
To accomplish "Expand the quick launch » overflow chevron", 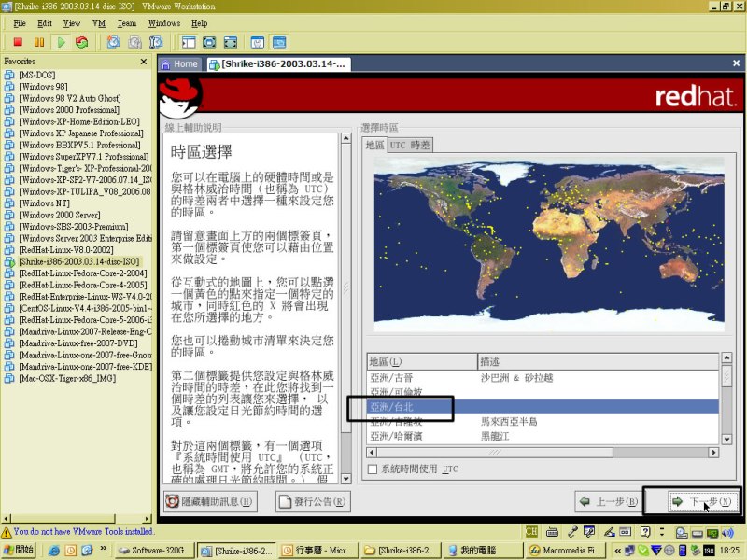I will click(103, 549).
